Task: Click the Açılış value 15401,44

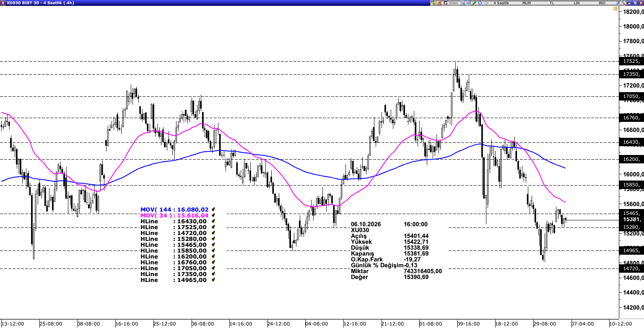Action: tap(416, 236)
